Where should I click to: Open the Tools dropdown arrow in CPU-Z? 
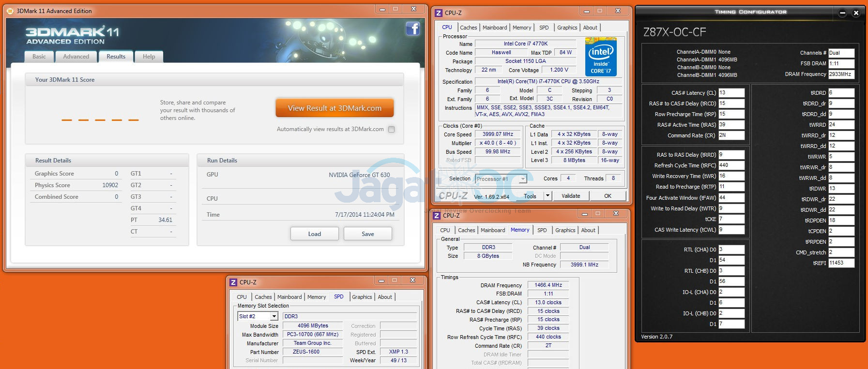click(548, 196)
